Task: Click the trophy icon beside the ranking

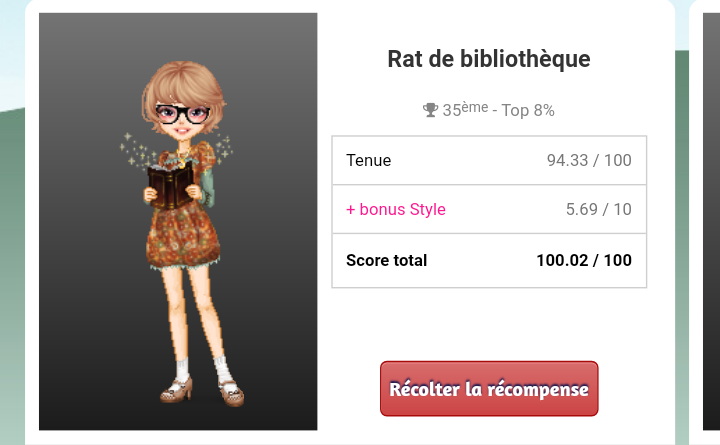Action: click(430, 110)
